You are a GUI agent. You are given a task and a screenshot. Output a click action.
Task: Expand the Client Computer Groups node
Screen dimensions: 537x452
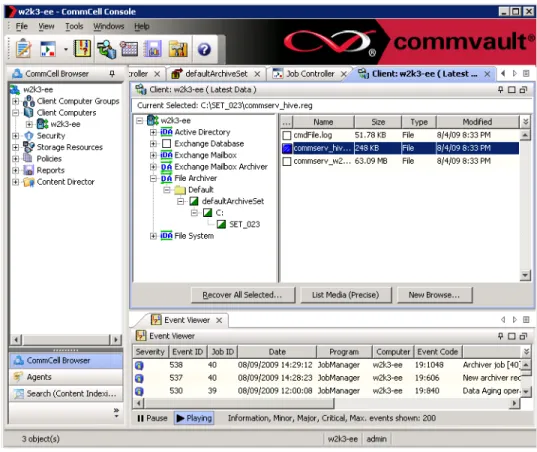(15, 101)
